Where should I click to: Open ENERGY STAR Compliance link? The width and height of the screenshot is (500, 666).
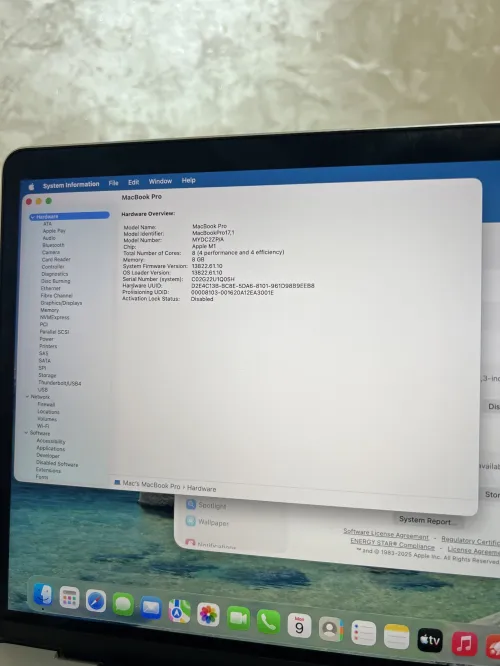point(392,543)
